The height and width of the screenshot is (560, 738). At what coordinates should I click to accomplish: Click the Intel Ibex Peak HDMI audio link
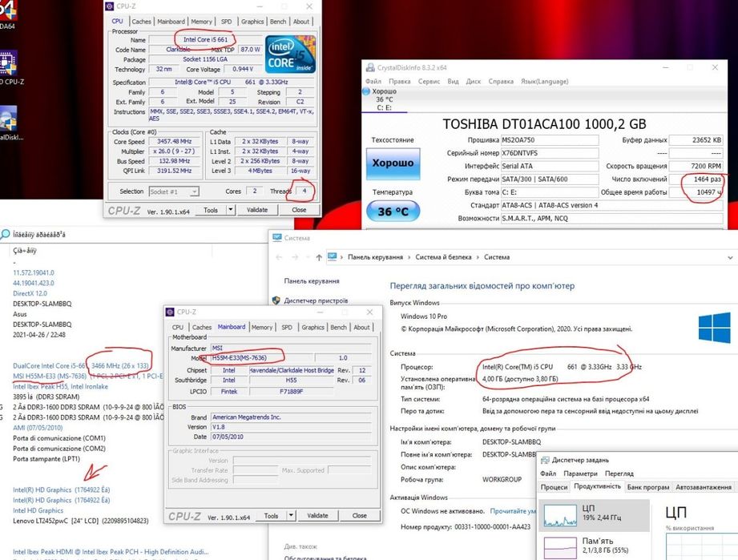pos(110,551)
